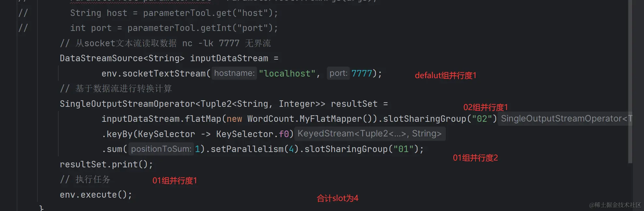Click the 'positionToSum:' inlay hint
This screenshot has width=644, height=211.
161,149
